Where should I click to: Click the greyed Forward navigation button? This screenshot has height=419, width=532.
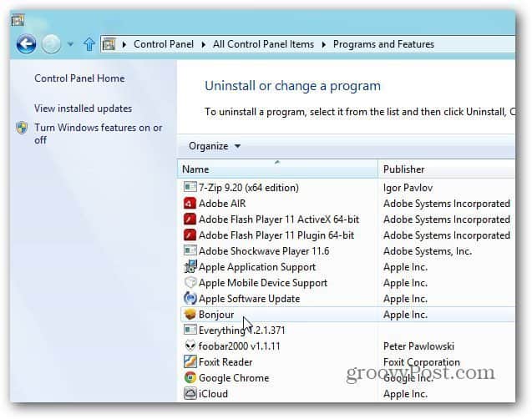click(51, 43)
